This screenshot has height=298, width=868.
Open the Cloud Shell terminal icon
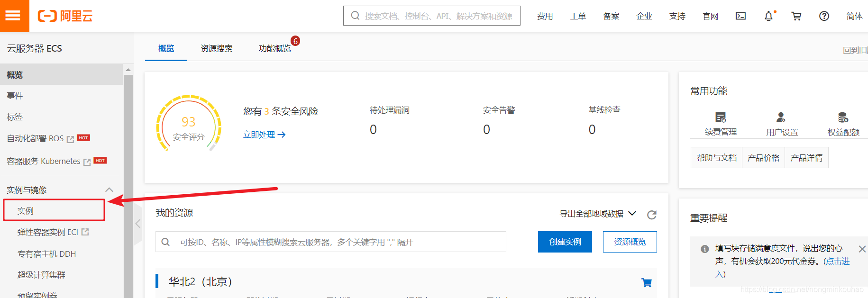pyautogui.click(x=740, y=16)
